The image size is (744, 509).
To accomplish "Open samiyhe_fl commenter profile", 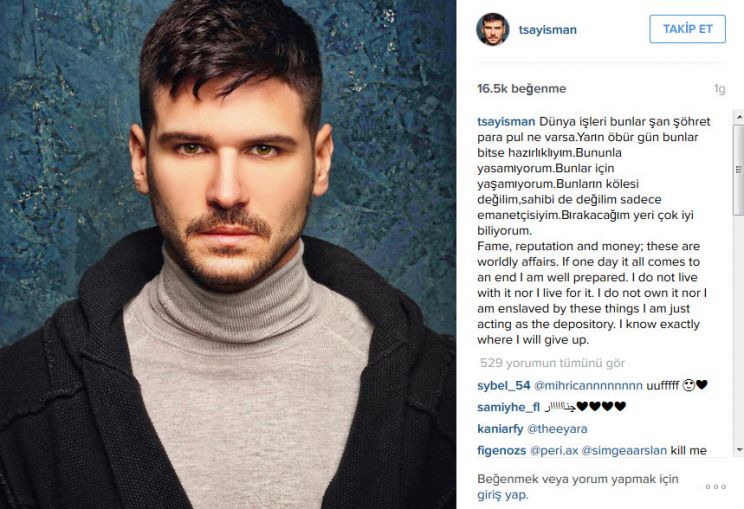I will [508, 407].
